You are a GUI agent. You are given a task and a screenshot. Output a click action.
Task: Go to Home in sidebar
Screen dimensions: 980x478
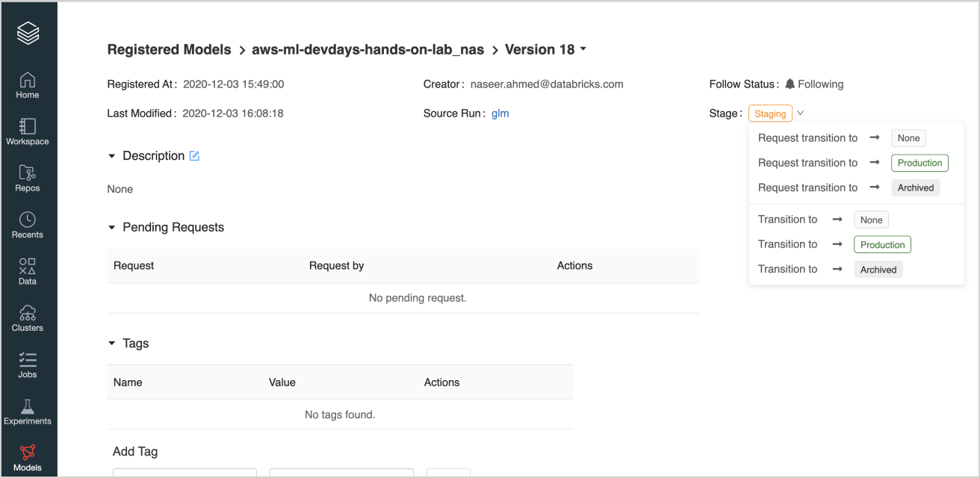(28, 85)
